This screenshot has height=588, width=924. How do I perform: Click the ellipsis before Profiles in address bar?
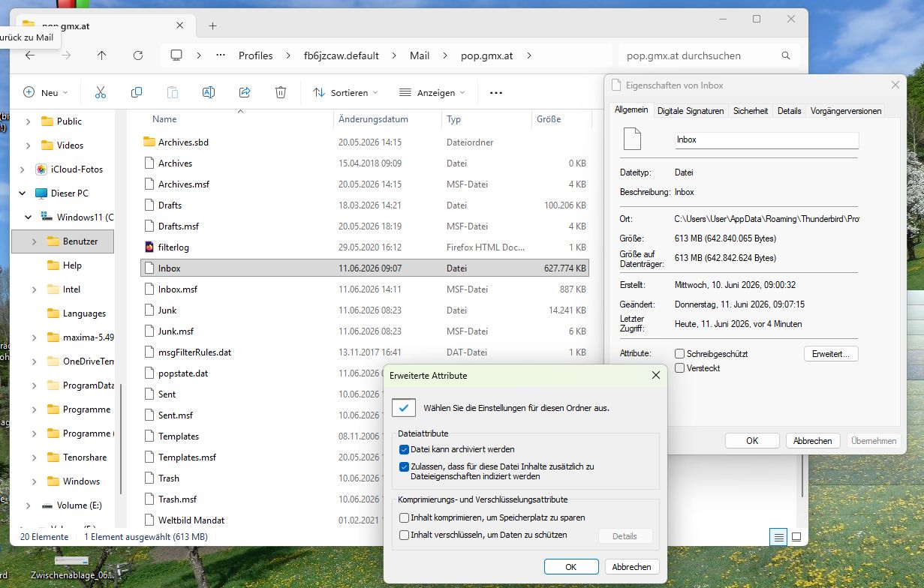221,55
